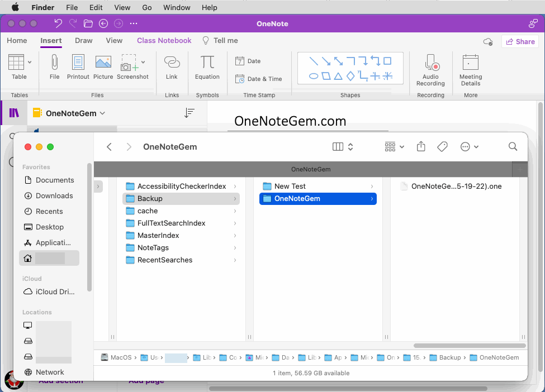The height and width of the screenshot is (392, 545).
Task: Attach a File using the paperclip icon
Action: [x=55, y=66]
